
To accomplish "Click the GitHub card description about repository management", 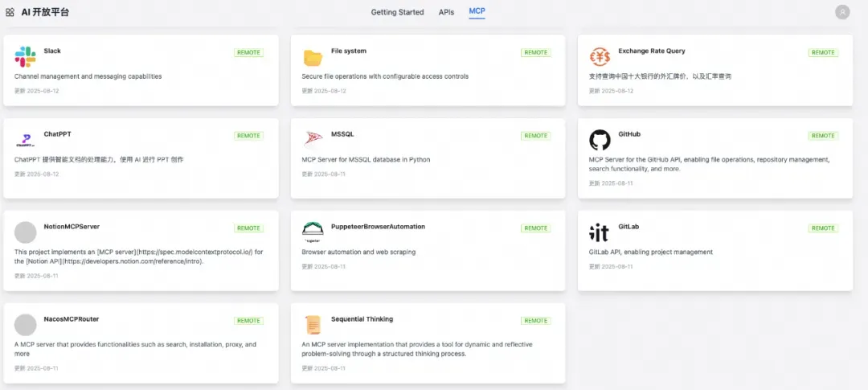I will 709,164.
